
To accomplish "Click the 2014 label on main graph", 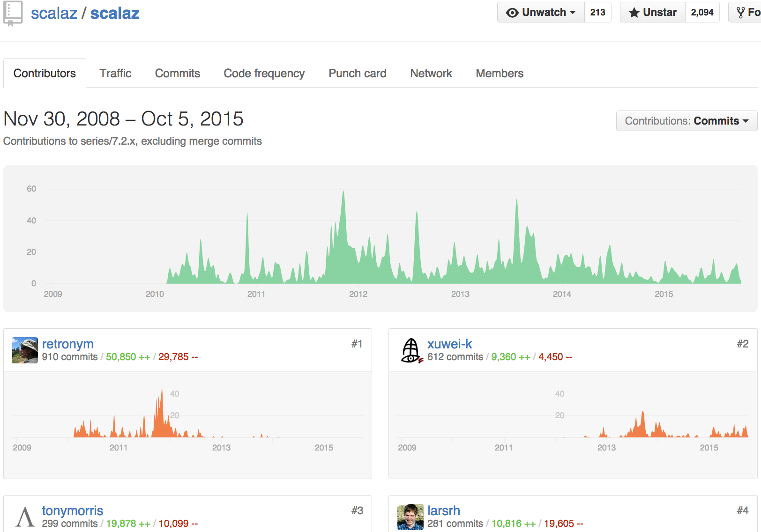I will (562, 294).
